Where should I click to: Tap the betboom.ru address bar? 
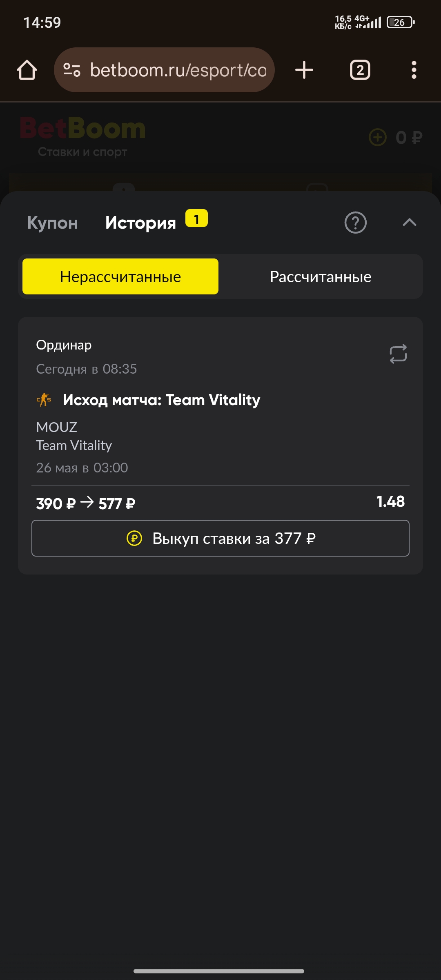click(x=164, y=70)
